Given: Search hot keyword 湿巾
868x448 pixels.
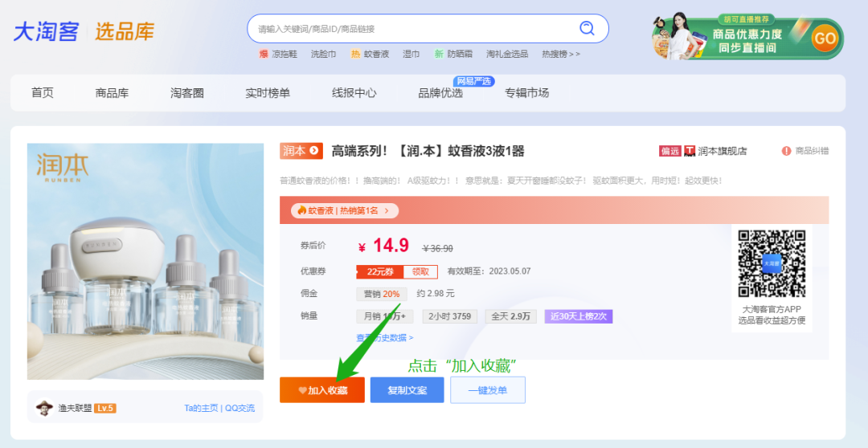Looking at the screenshot, I should [x=411, y=55].
